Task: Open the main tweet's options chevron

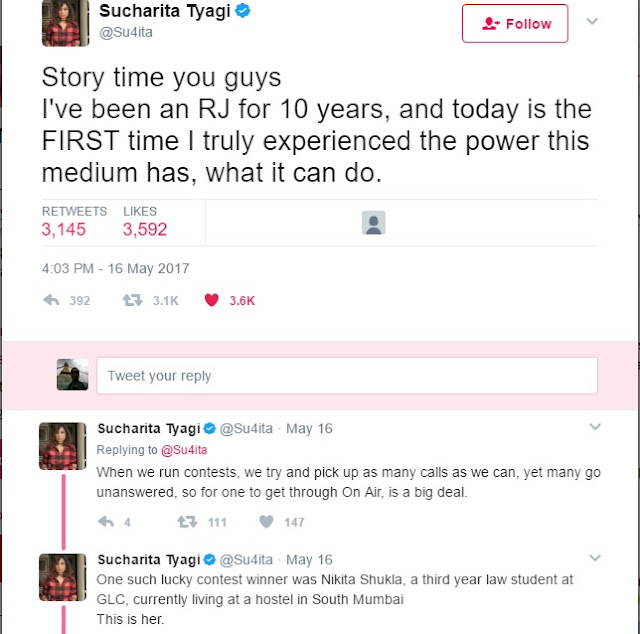Action: [x=592, y=21]
